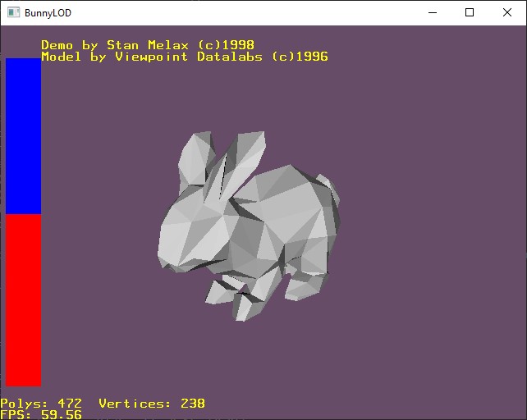Click the blue section of the LOD bar

click(23, 135)
